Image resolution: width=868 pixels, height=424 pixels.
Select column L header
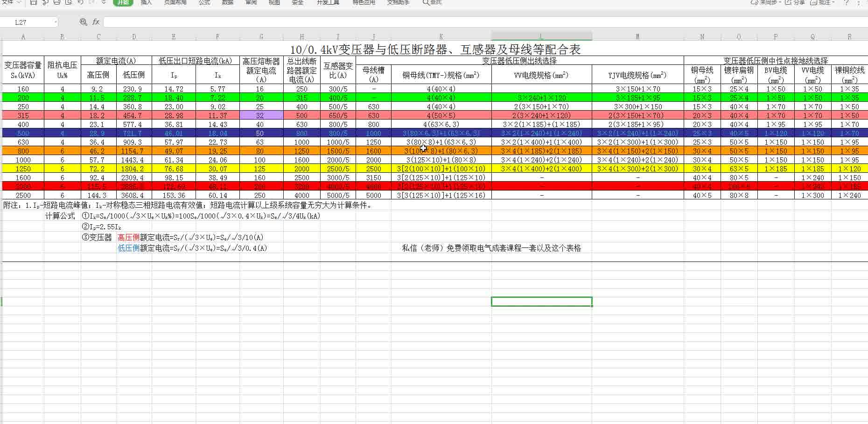[x=541, y=36]
